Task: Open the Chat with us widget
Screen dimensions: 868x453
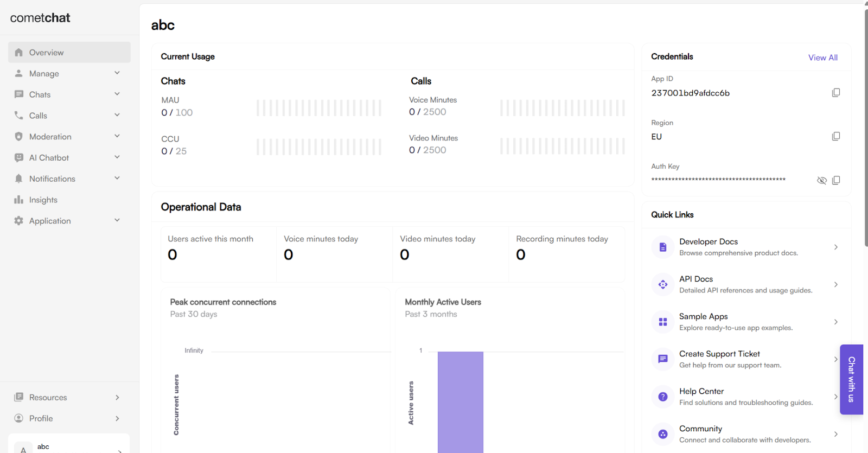Action: (x=851, y=379)
